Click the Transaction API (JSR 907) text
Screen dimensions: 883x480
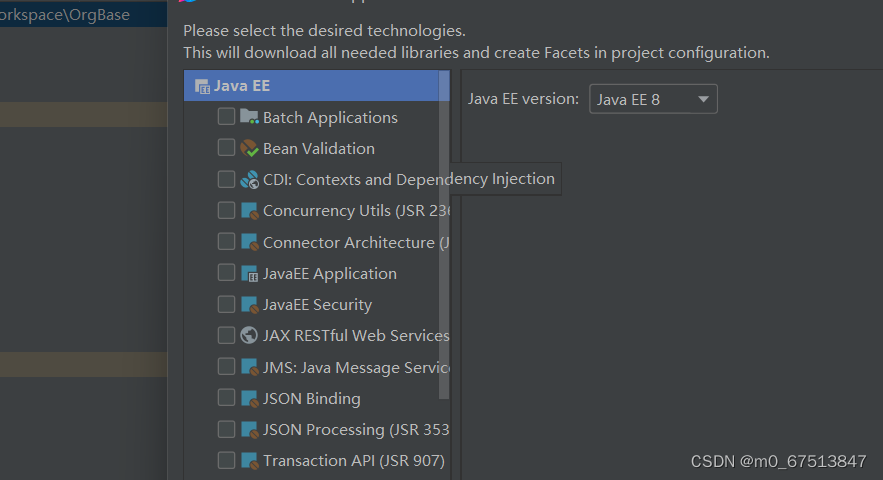click(354, 461)
